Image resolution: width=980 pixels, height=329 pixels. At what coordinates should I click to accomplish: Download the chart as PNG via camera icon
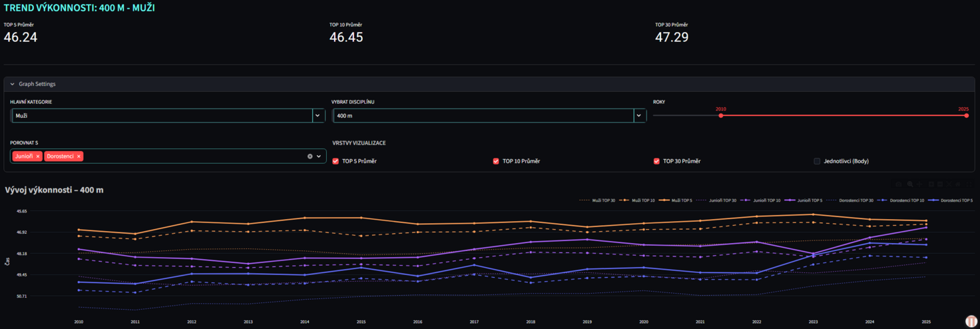click(899, 184)
